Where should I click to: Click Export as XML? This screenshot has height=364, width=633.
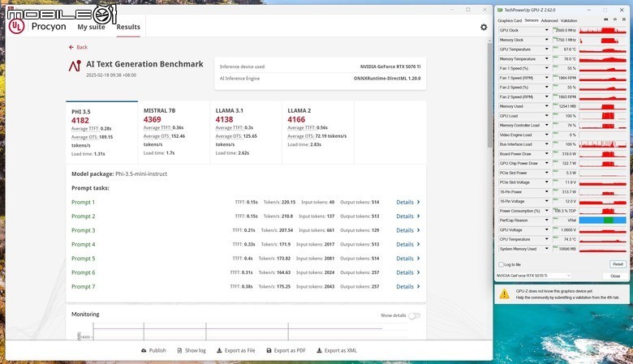tap(337, 351)
